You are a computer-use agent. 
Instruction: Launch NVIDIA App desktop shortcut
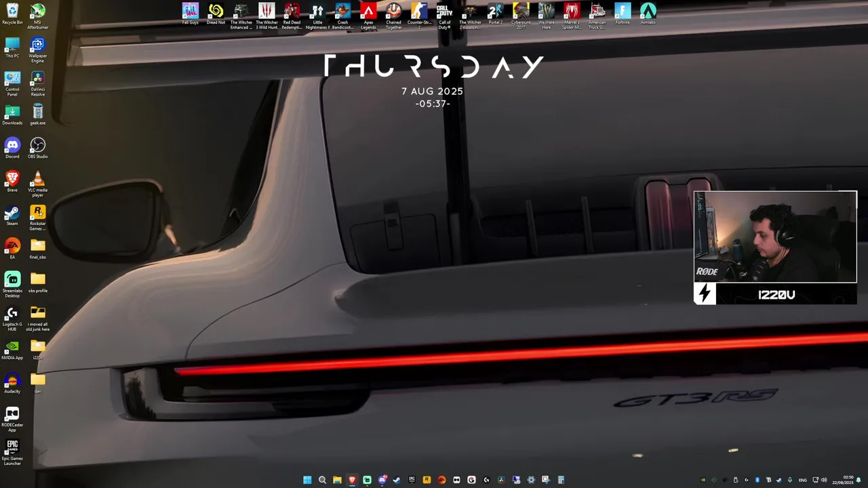12,350
